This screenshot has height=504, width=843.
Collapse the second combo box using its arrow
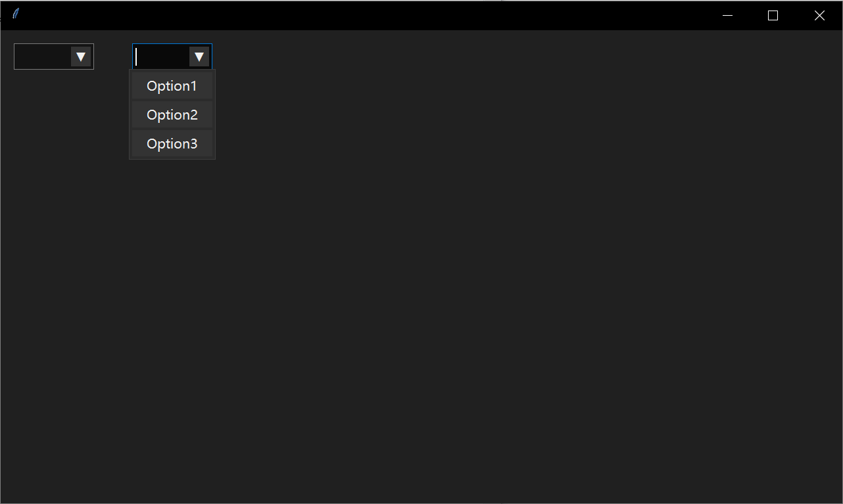click(x=199, y=57)
